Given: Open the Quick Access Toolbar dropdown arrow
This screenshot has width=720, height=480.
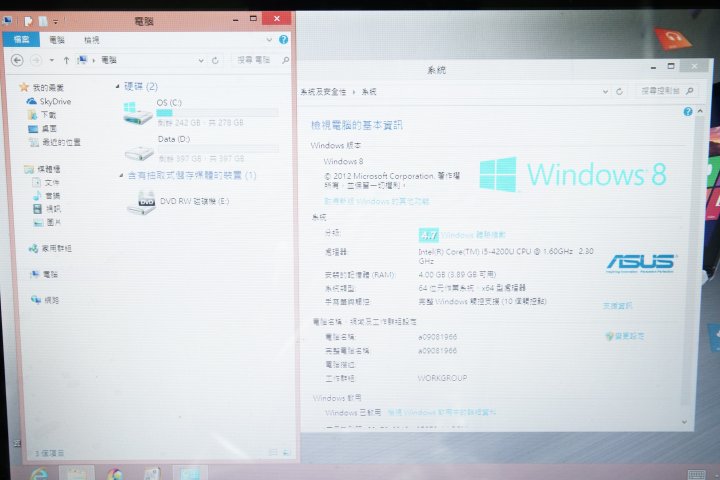Looking at the screenshot, I should (x=55, y=22).
